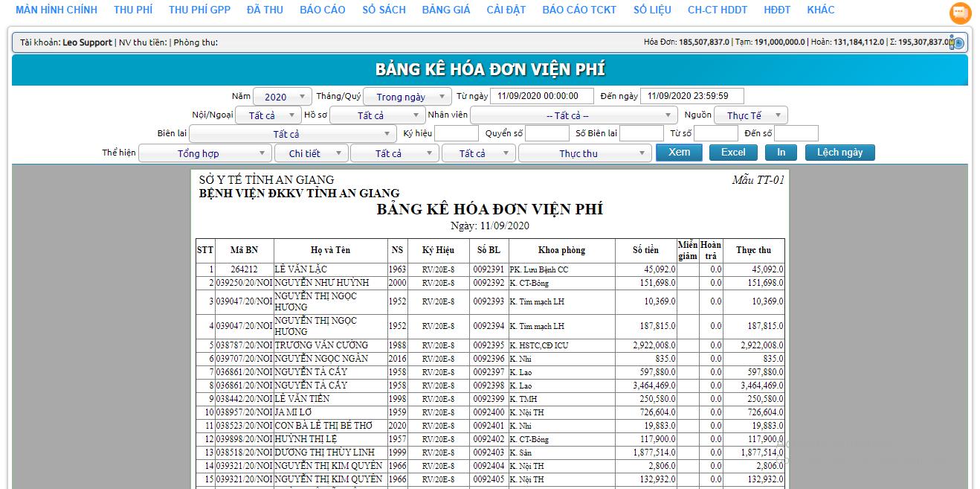Click patient code 038787/20/NOI

pos(244,345)
